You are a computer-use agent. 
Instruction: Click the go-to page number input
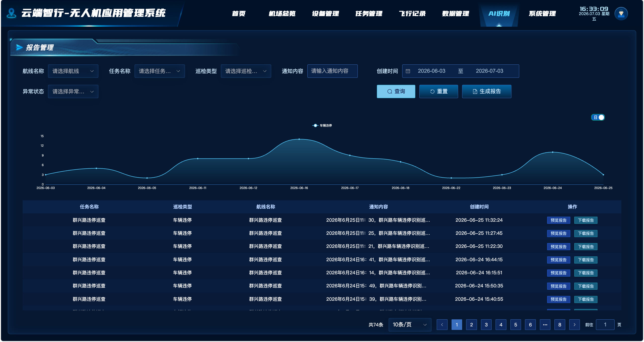(605, 325)
